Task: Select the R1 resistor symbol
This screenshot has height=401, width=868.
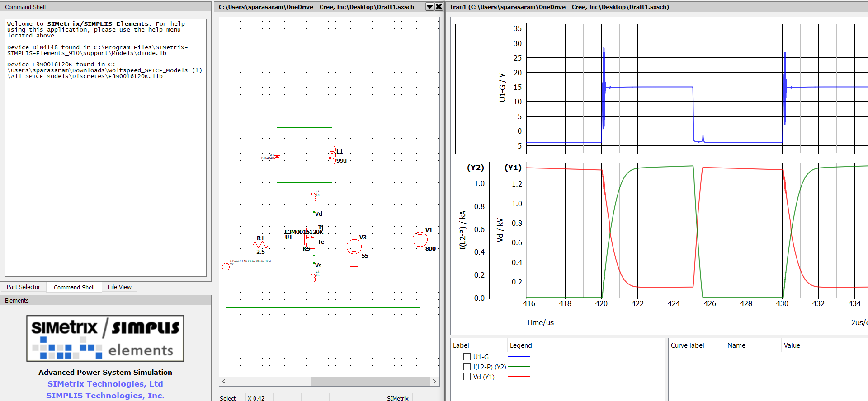Action: coord(261,245)
